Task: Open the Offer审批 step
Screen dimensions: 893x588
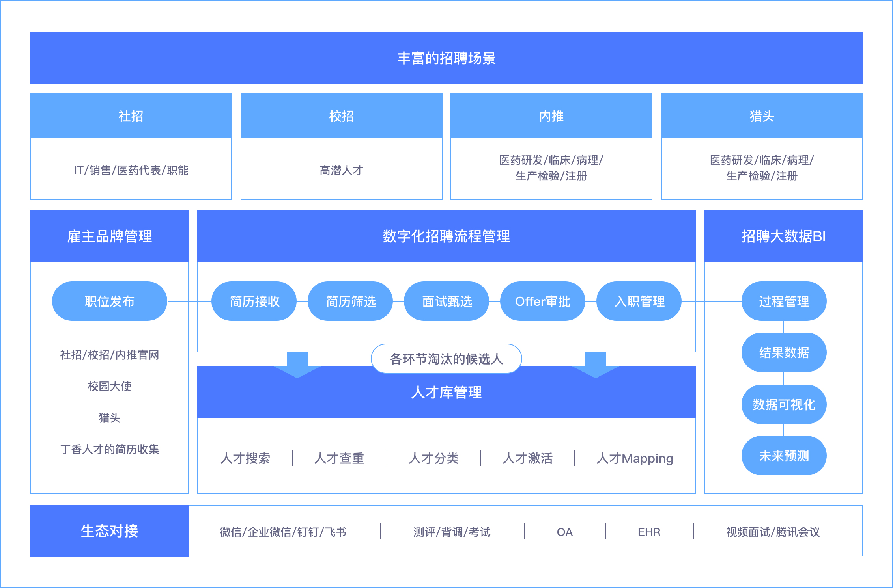Action: [x=542, y=301]
